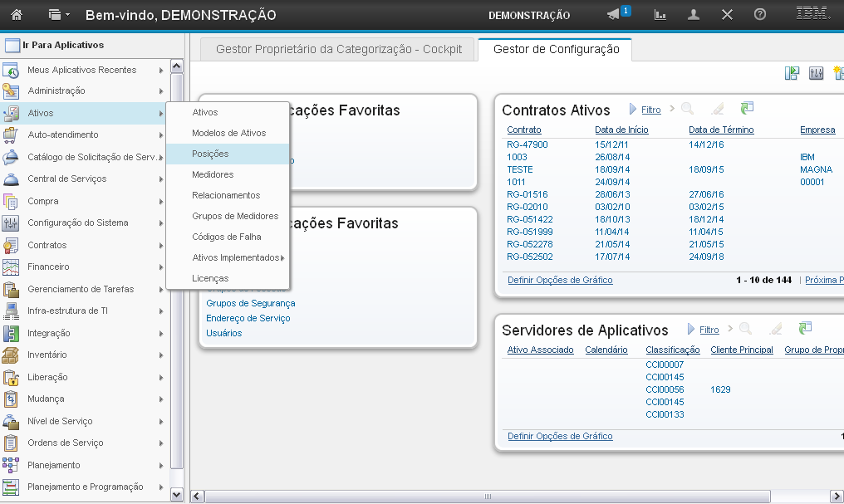This screenshot has height=504, width=844.
Task: Switch to Gestor Proprietário da Categorização tab
Action: pos(337,49)
